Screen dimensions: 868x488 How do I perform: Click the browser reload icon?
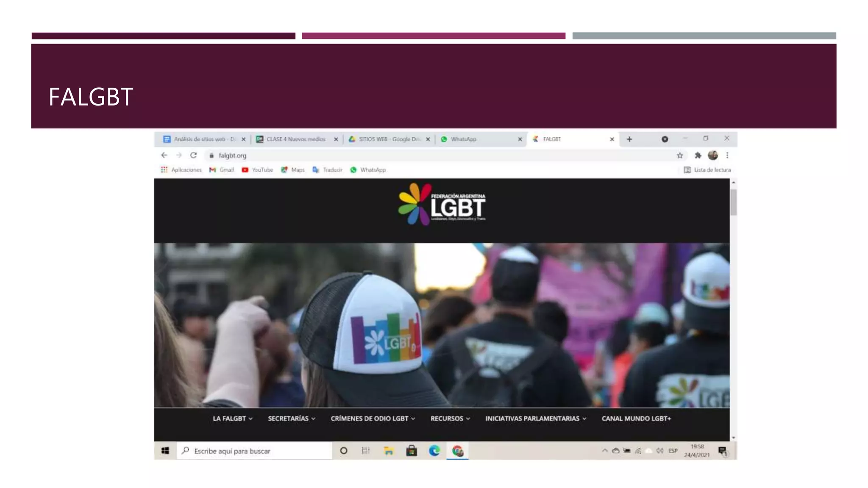[x=193, y=155]
